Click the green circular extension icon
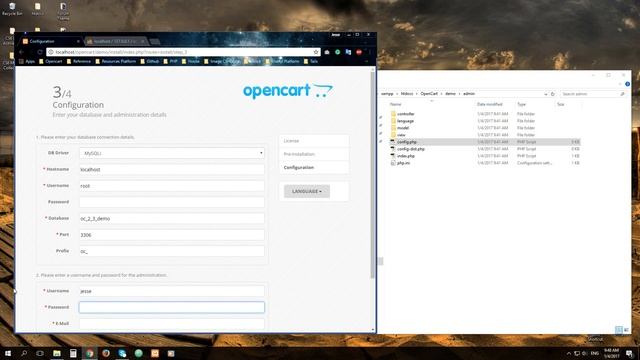 338,52
